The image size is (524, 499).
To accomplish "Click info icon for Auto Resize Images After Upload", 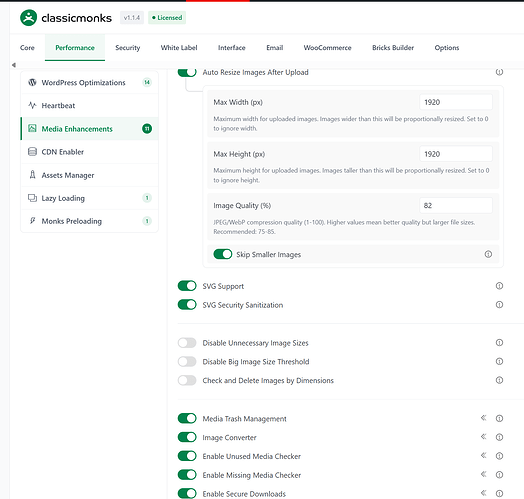I will (499, 72).
